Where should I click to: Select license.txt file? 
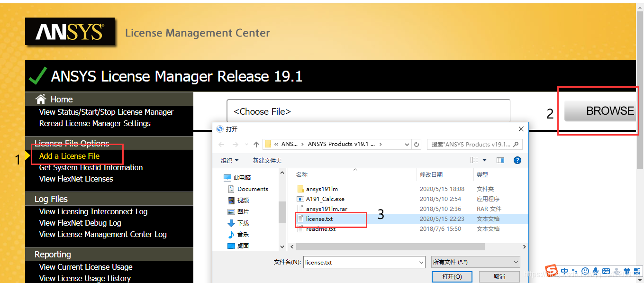pos(315,219)
